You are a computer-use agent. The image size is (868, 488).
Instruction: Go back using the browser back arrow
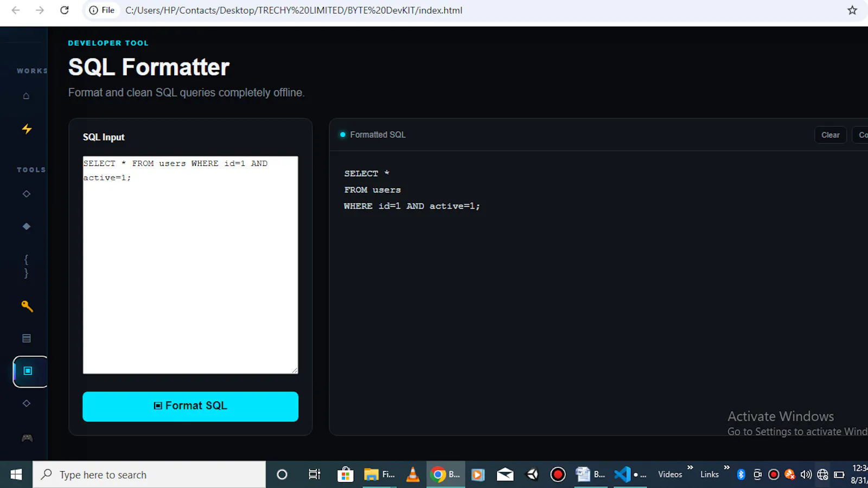pyautogui.click(x=16, y=10)
